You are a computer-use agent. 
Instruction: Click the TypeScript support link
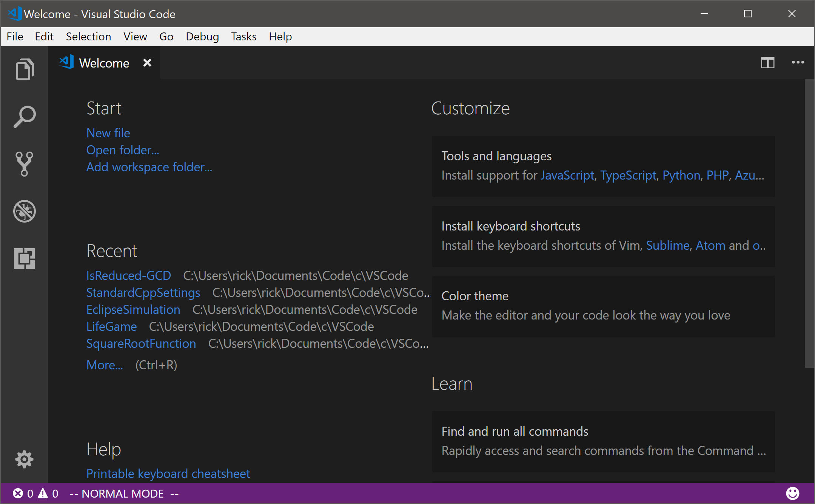tap(629, 175)
